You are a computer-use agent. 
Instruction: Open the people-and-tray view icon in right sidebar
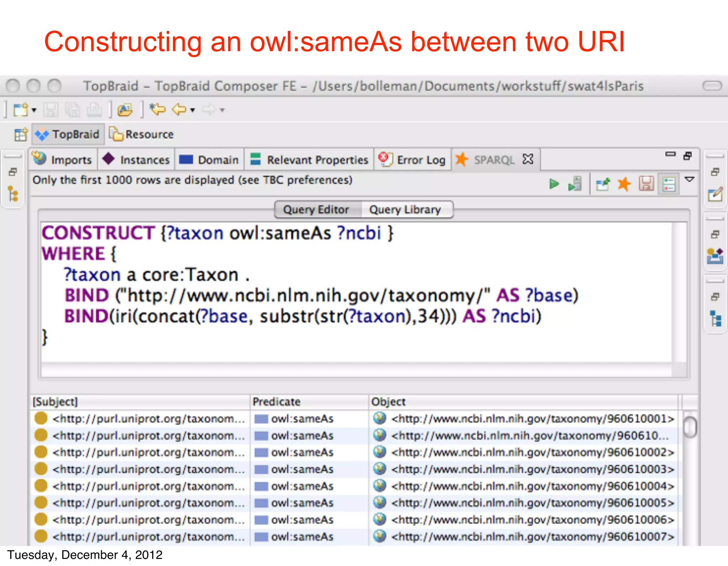tap(715, 256)
